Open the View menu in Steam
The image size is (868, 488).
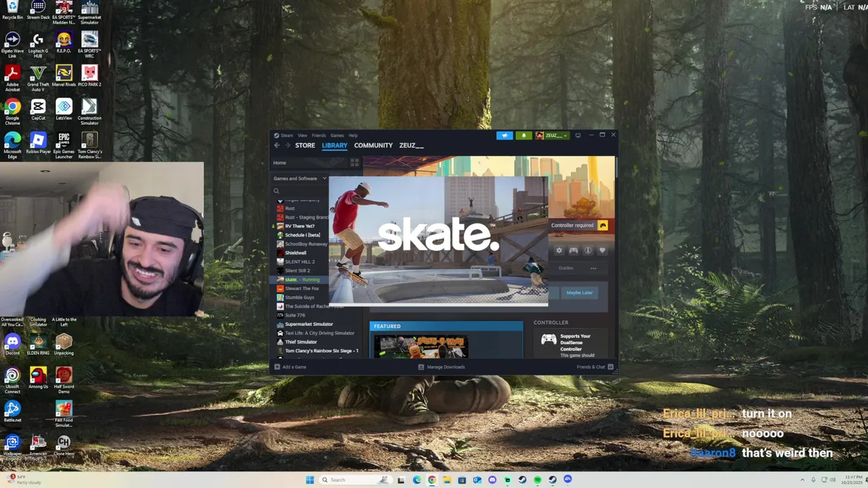302,136
